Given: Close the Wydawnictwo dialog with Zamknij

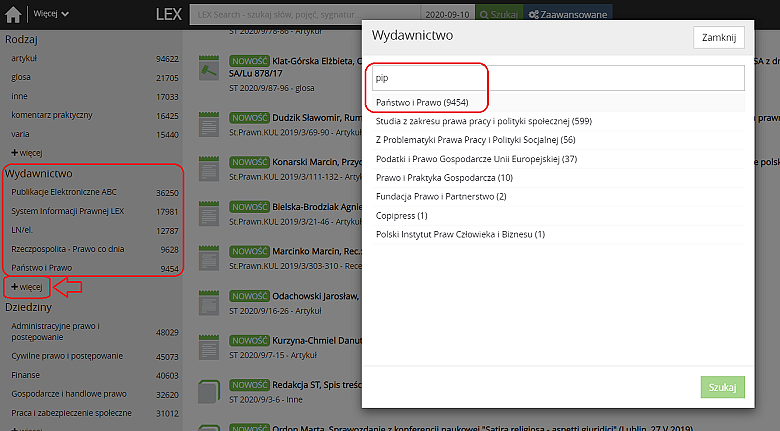Looking at the screenshot, I should 719,37.
